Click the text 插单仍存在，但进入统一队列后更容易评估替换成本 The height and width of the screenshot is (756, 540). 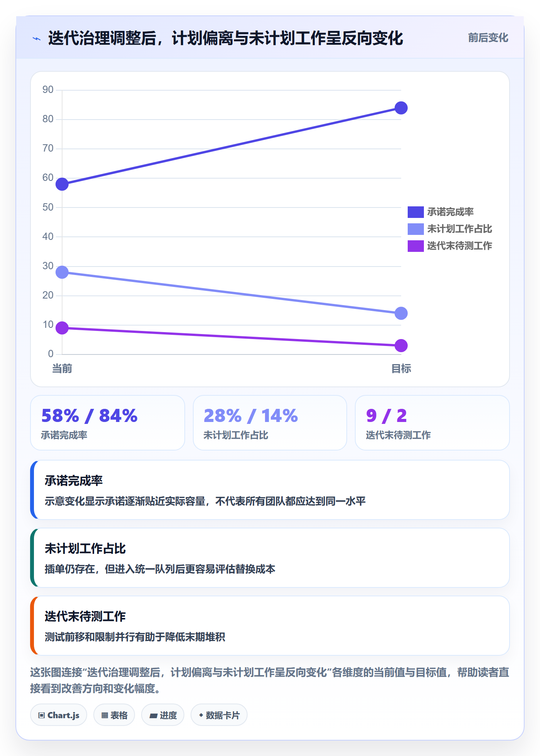160,569
